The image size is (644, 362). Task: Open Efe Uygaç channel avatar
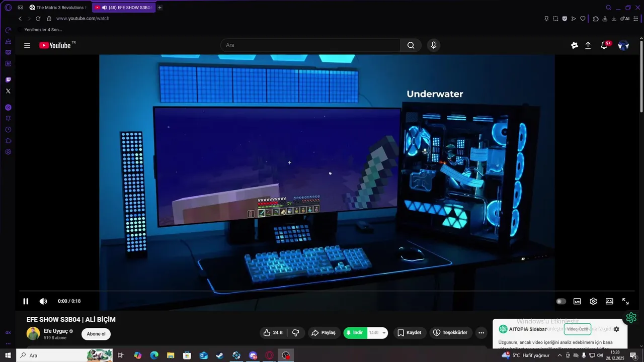[x=33, y=333]
